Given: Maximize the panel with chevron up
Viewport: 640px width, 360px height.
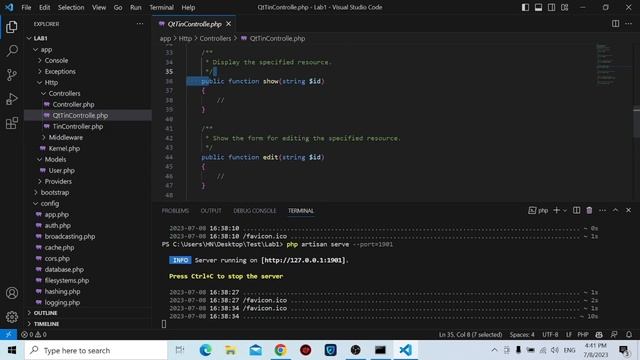Looking at the screenshot, I should [616, 210].
